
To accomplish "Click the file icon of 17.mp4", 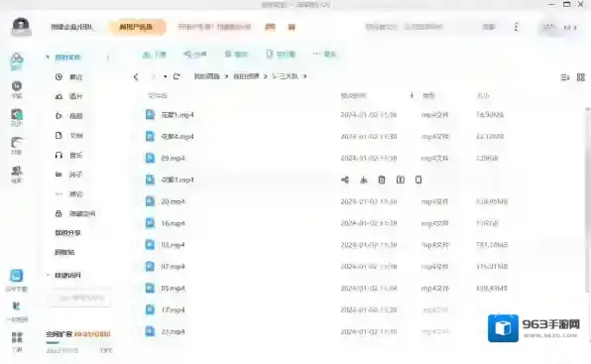I will click(x=150, y=309).
